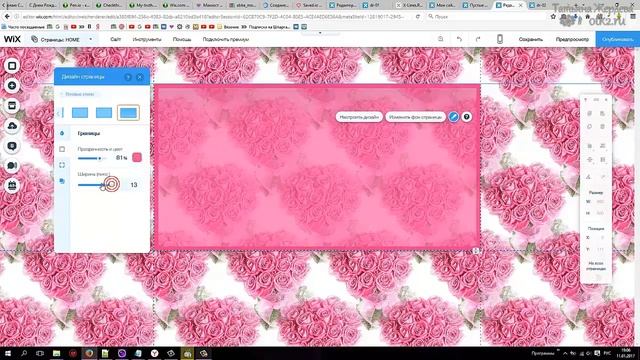The image size is (640, 360).
Task: Select the first page style thumbnail
Action: coord(80,113)
